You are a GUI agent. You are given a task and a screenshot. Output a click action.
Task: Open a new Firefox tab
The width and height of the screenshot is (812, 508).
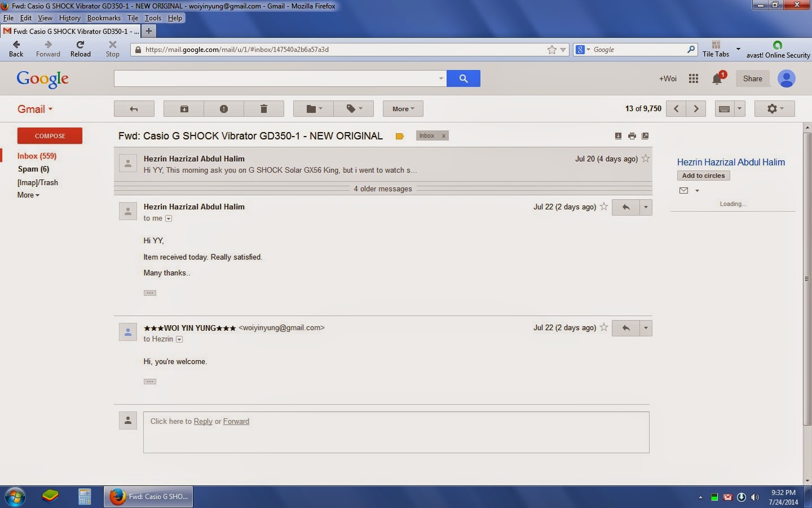(x=149, y=31)
